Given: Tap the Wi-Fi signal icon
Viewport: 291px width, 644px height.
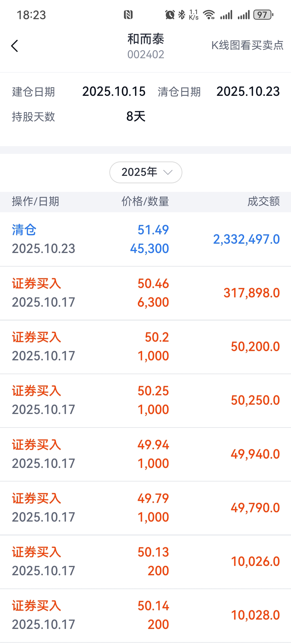Looking at the screenshot, I should point(209,15).
